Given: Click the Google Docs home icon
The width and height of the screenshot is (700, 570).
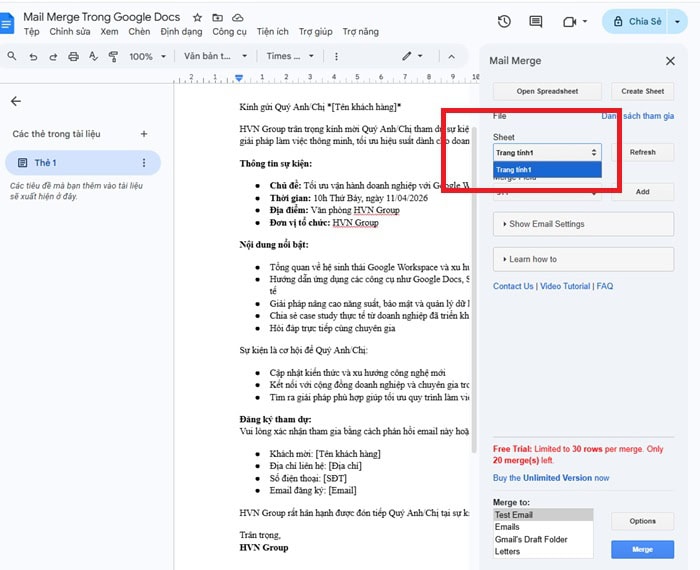Looking at the screenshot, I should pos(6,22).
